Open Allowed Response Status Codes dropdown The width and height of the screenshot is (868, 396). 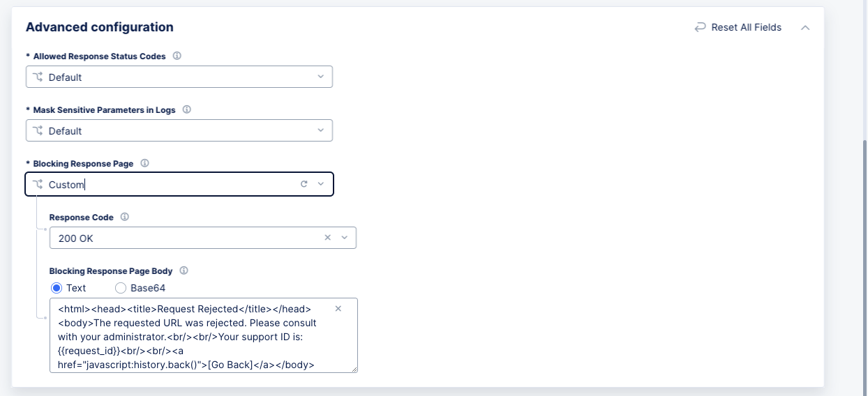pyautogui.click(x=321, y=77)
